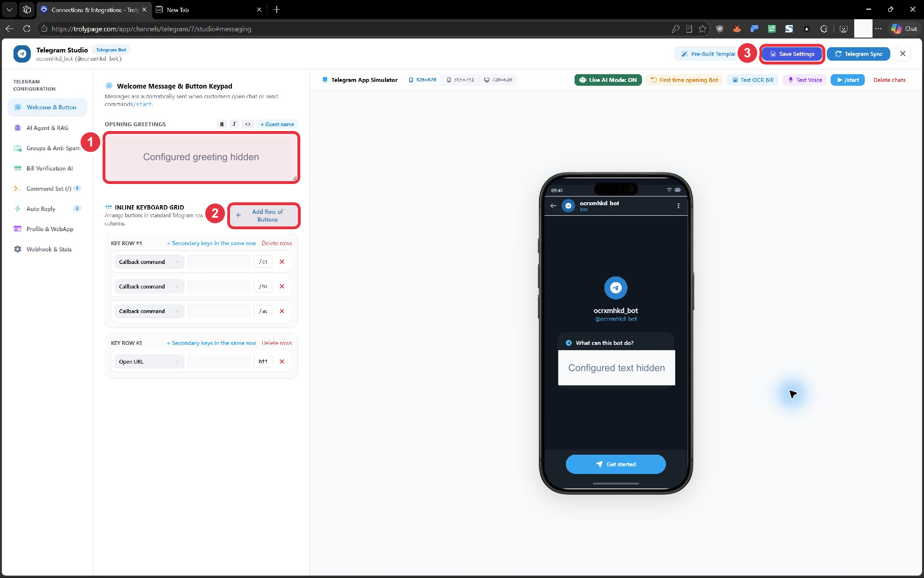Image resolution: width=924 pixels, height=578 pixels.
Task: Open Webhook & Stats section
Action: pyautogui.click(x=47, y=249)
